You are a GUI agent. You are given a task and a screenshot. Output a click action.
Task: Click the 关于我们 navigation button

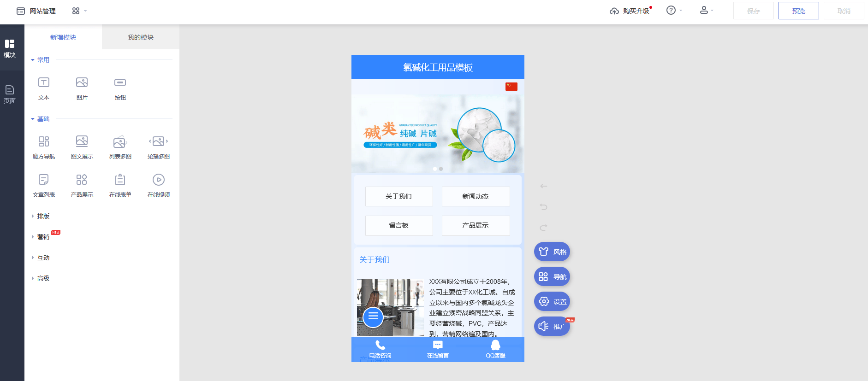tap(399, 196)
